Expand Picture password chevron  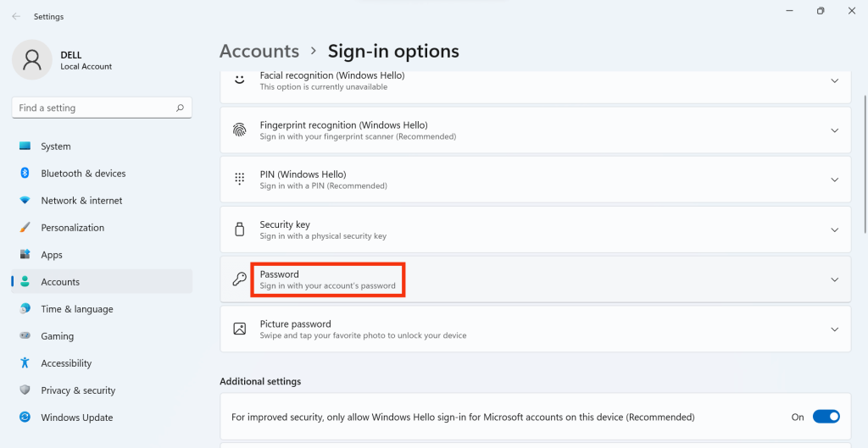834,329
